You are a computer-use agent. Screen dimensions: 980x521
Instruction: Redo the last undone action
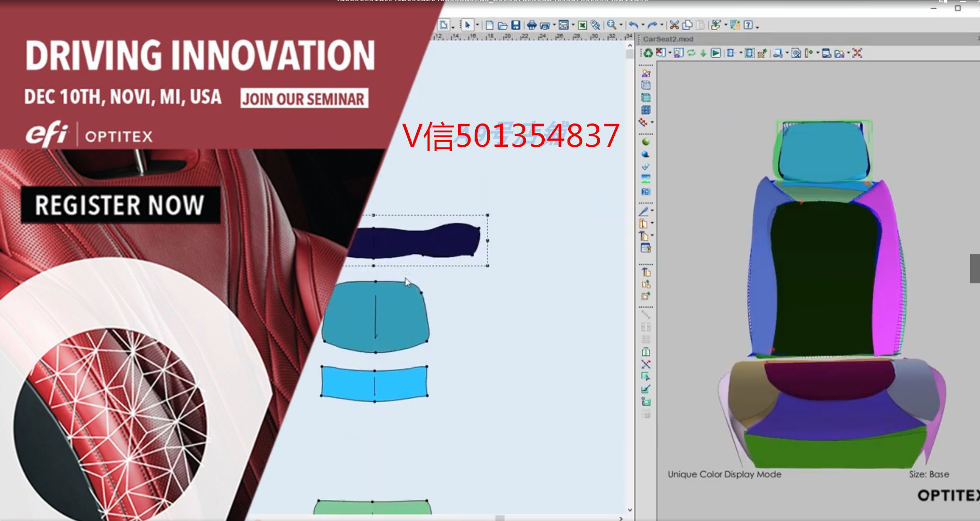coord(652,25)
